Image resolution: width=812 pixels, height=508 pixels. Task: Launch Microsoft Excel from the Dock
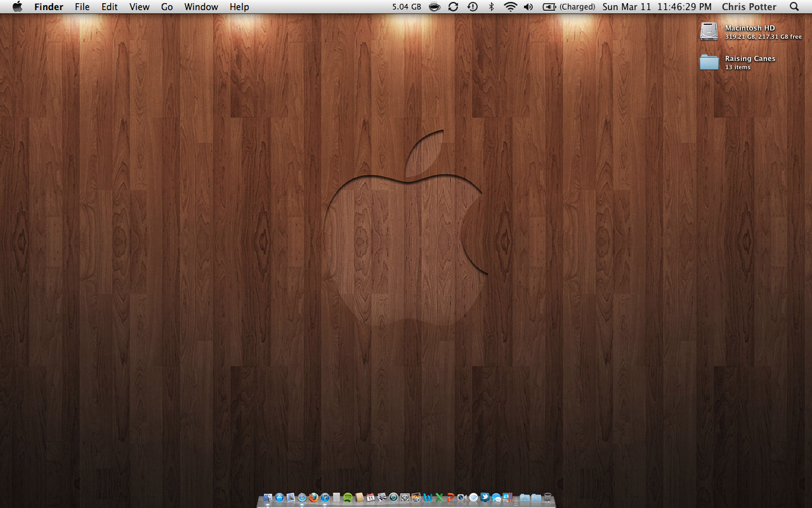coord(439,498)
